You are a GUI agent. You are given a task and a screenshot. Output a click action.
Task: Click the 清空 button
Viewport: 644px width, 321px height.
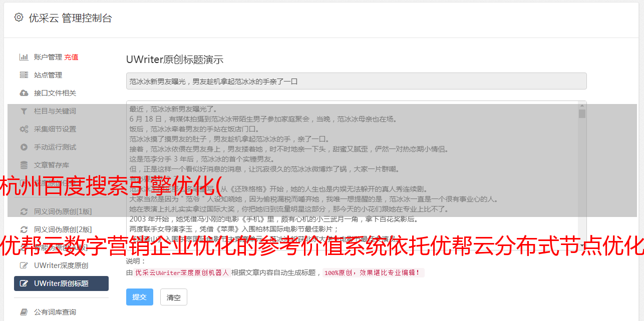tap(174, 297)
